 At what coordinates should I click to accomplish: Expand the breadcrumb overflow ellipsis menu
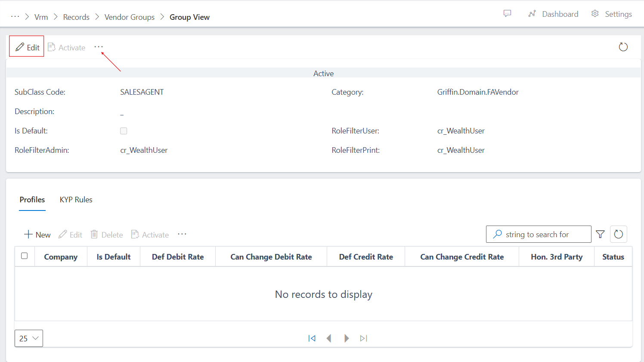tap(15, 16)
